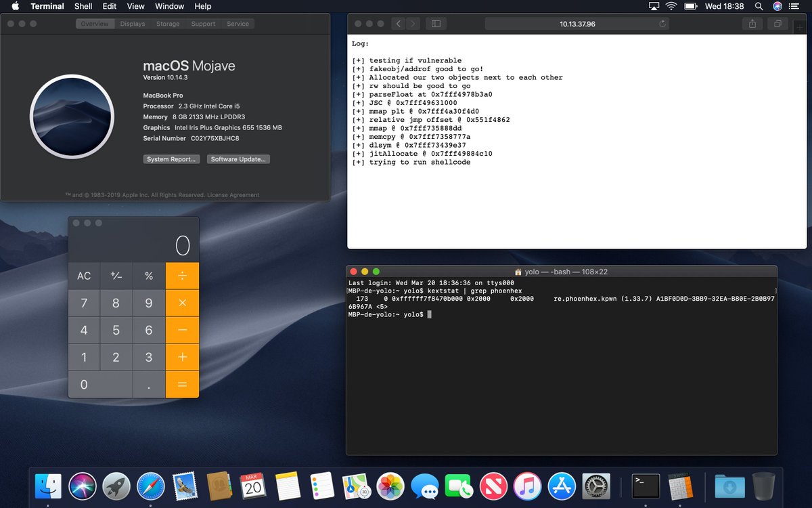Open new Safari tab with plus button

point(799,28)
